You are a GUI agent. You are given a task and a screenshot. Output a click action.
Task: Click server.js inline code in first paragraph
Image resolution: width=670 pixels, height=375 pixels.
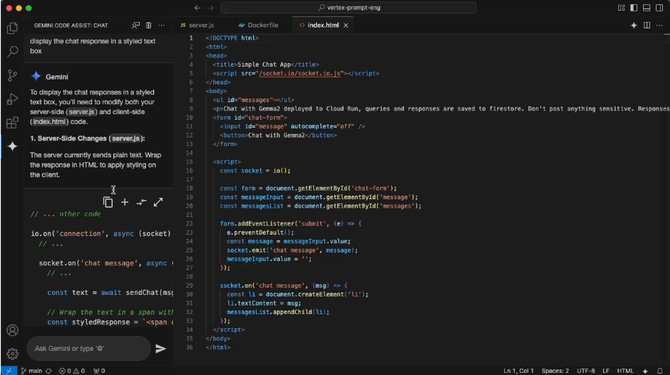pyautogui.click(x=82, y=112)
